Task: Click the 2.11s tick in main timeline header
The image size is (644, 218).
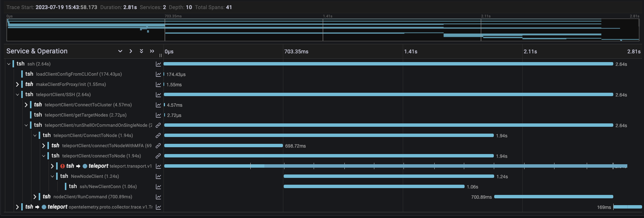Action: [x=530, y=51]
